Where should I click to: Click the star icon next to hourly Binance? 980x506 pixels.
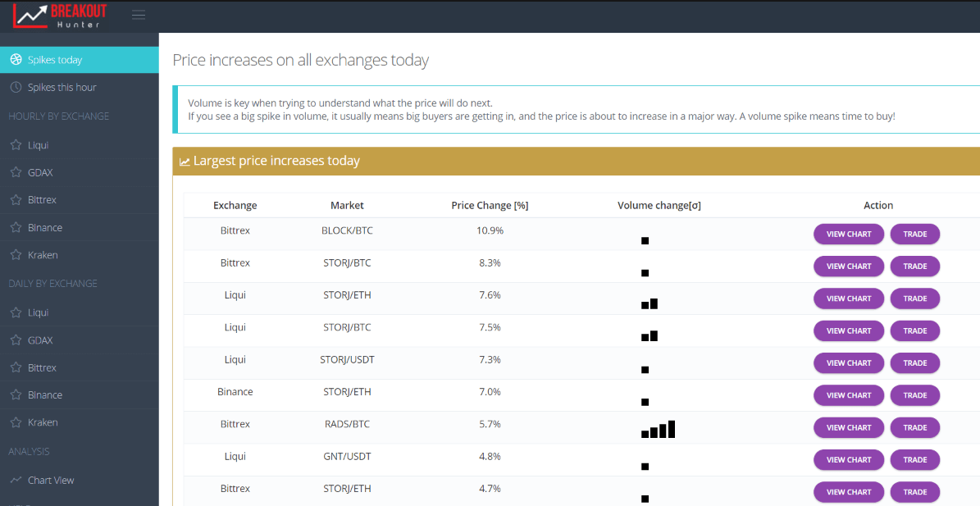click(x=16, y=227)
